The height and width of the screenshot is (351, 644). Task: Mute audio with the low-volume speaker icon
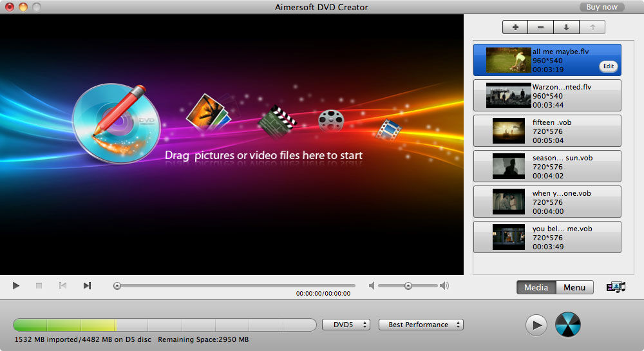[x=372, y=286]
